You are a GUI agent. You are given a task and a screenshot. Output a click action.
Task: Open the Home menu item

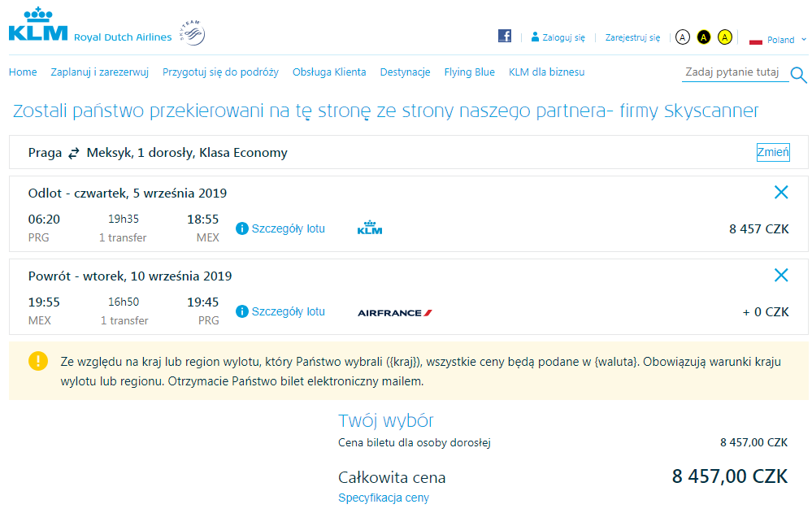(23, 72)
